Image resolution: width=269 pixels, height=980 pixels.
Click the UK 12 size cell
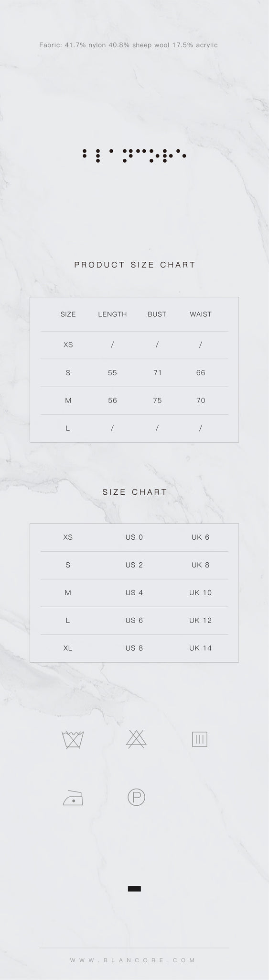200,620
